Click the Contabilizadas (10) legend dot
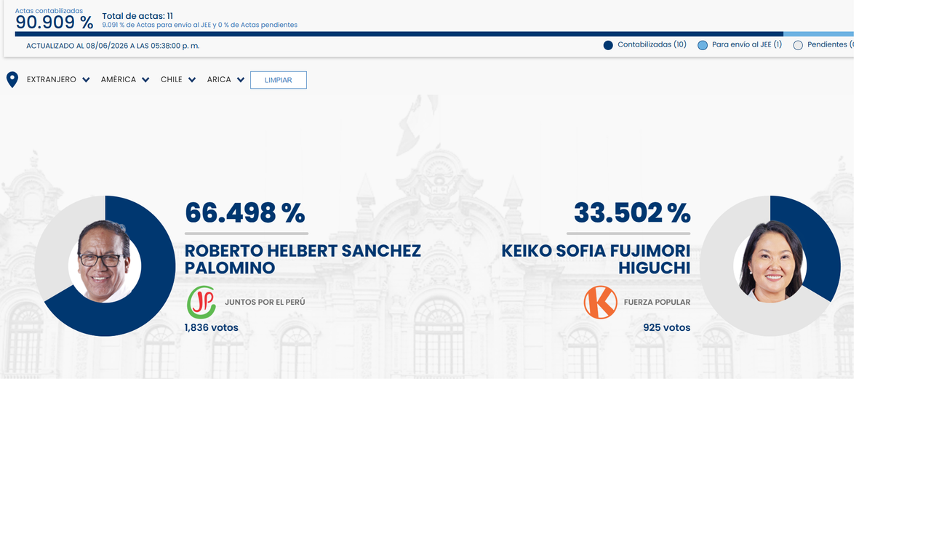 [608, 45]
